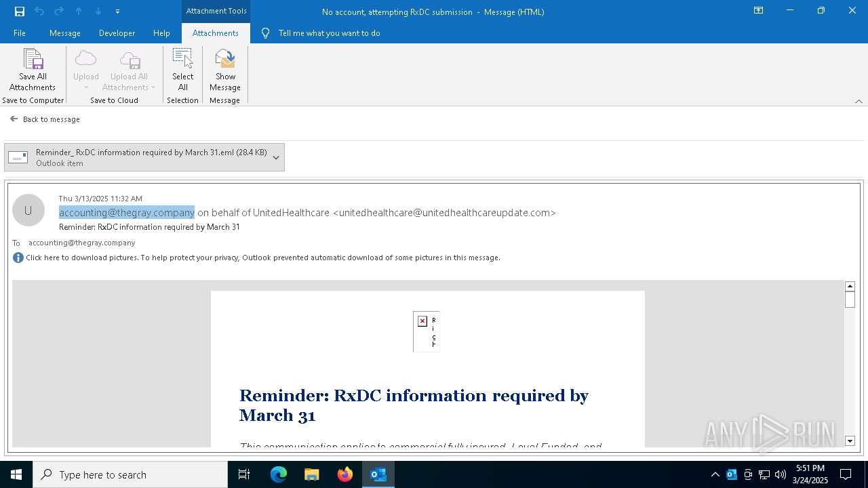This screenshot has height=488, width=868.
Task: Click volume speaker icon in tray
Action: pos(781,474)
